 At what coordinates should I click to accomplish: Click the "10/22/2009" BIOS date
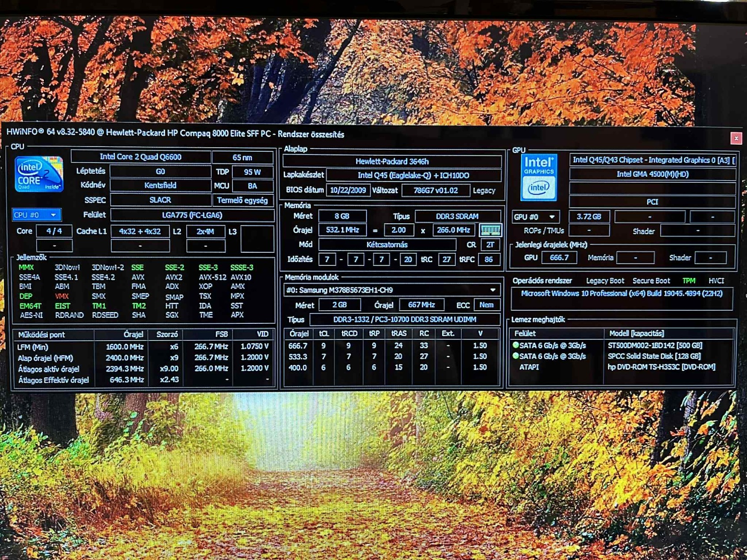click(x=348, y=190)
